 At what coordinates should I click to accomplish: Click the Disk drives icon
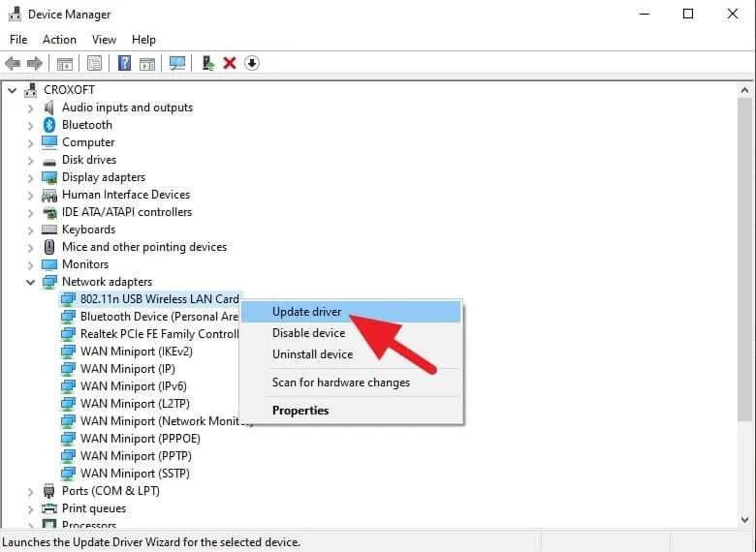[x=49, y=162]
